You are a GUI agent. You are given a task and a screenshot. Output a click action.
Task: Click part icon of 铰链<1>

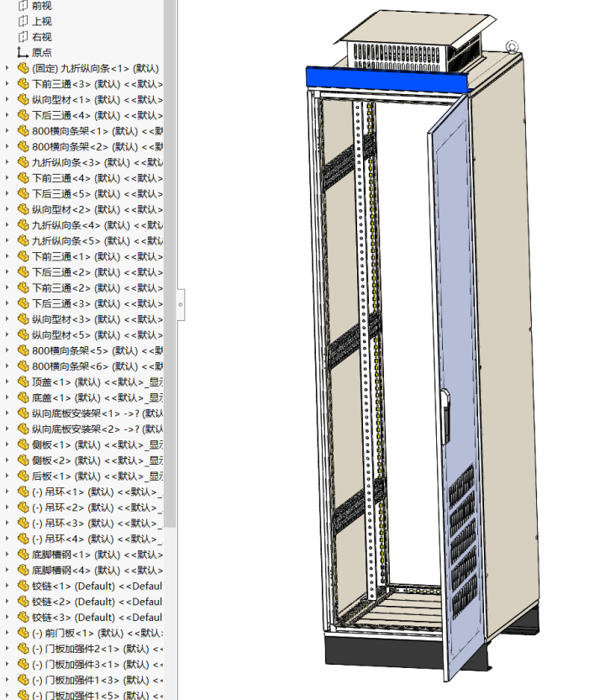pyautogui.click(x=24, y=586)
